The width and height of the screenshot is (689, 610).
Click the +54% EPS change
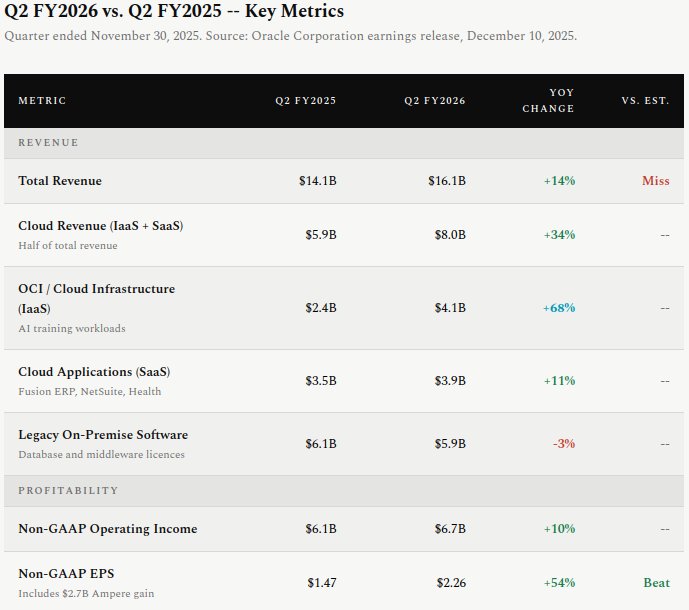(559, 583)
